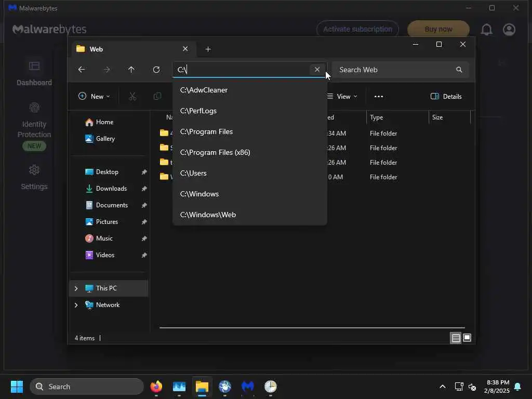Open Malwarebytes Settings gear
This screenshot has width=532, height=399.
pos(34,177)
